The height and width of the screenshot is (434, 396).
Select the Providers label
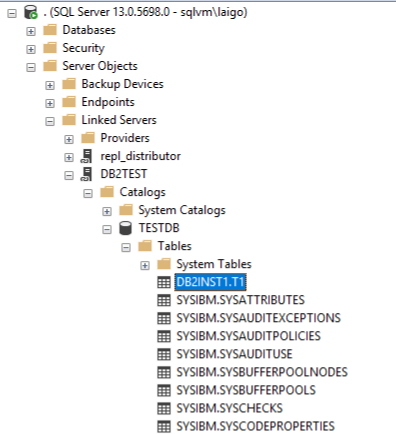point(125,138)
